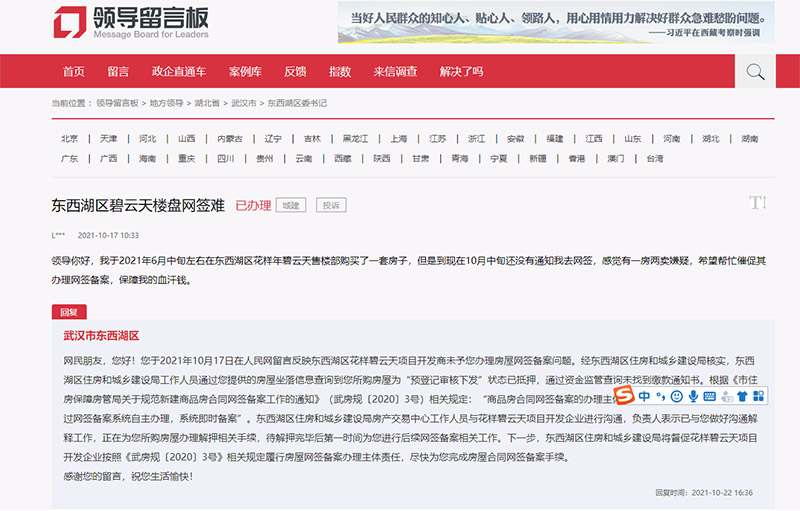Open the 首页 navigation tab
The width and height of the screenshot is (800, 511).
click(73, 72)
